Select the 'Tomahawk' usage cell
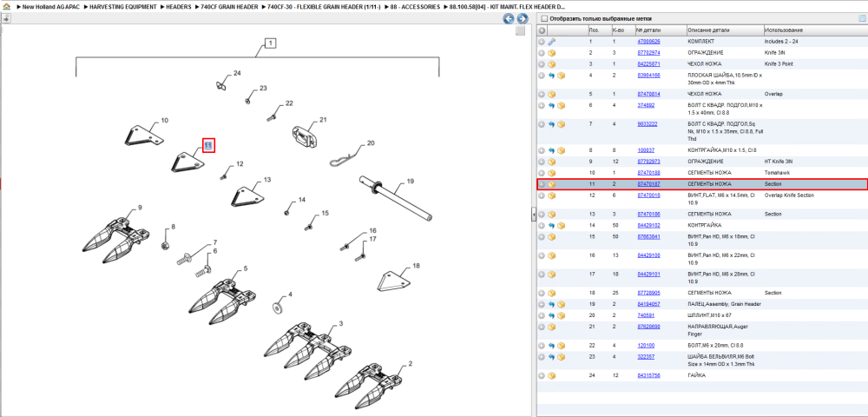Screen dimensions: 868x417 777,173
